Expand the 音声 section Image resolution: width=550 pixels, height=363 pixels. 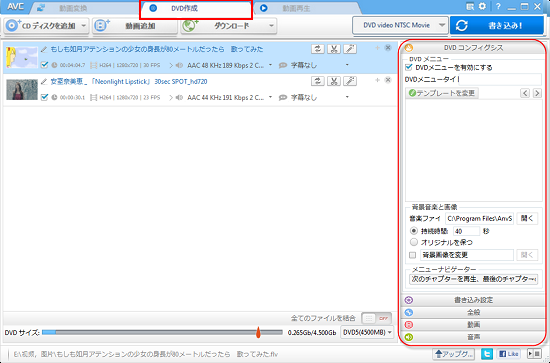[474, 337]
